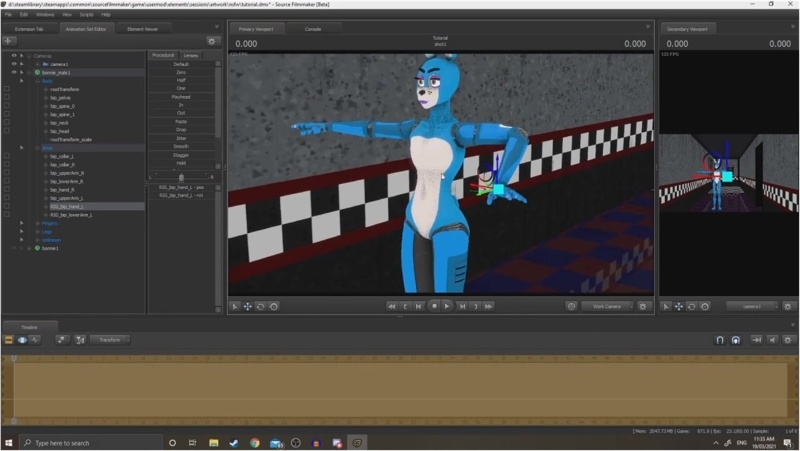Start playback with the play button
This screenshot has width=800, height=451.
[x=447, y=307]
